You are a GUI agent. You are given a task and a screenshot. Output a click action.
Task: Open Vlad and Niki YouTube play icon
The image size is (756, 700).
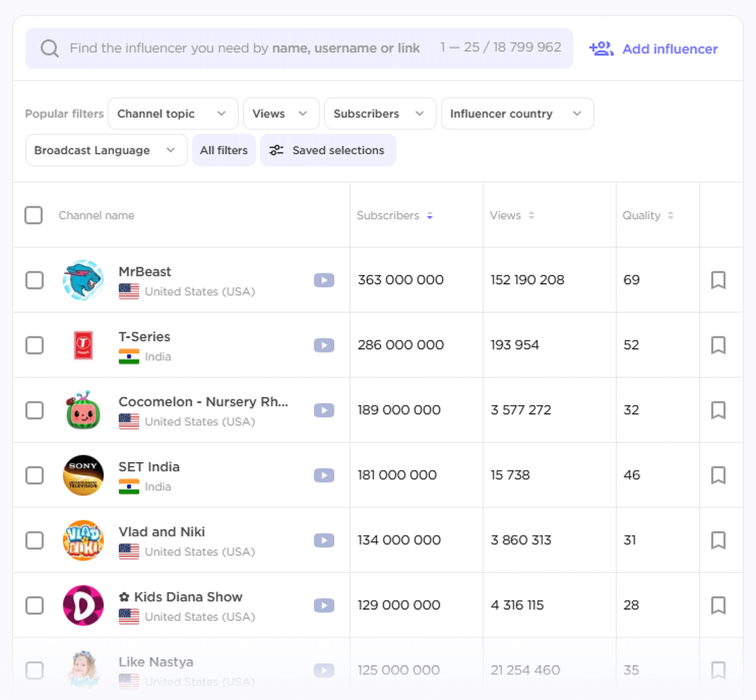[324, 540]
